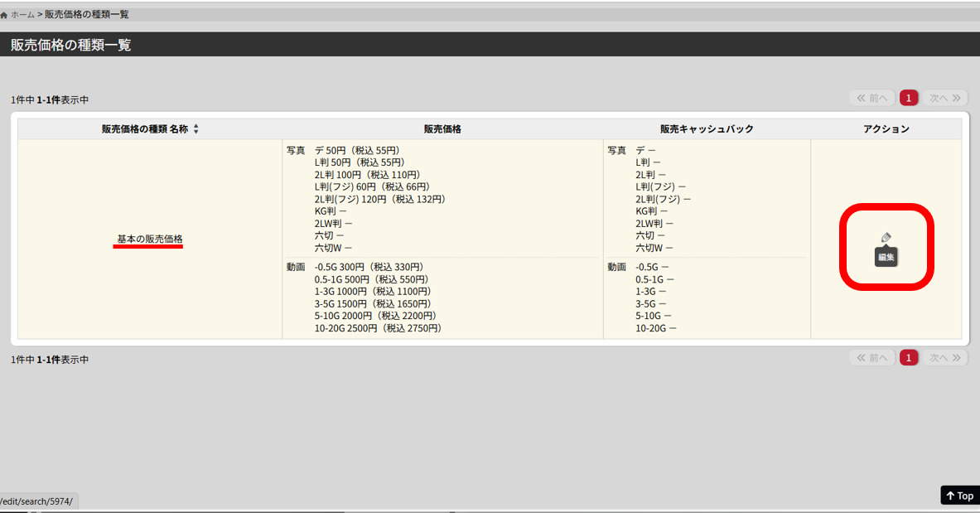Screen dimensions: 980x513
Task: Select page 1 above the table
Action: [909, 99]
